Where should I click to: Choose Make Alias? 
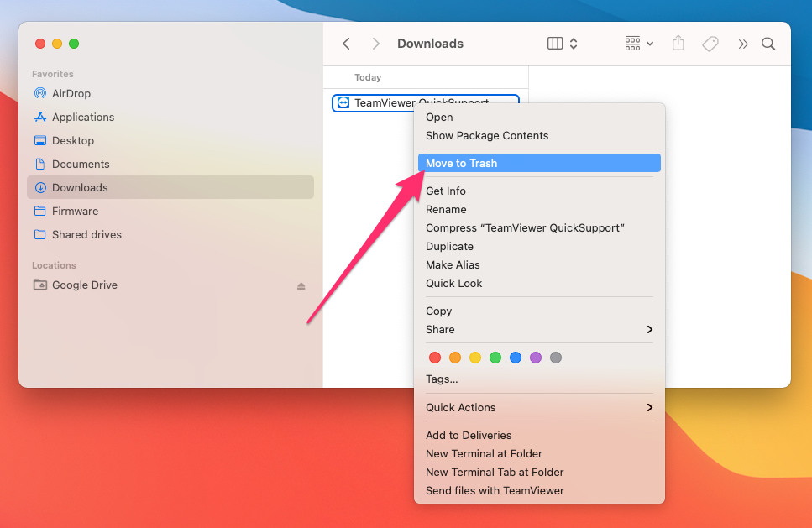click(x=539, y=265)
